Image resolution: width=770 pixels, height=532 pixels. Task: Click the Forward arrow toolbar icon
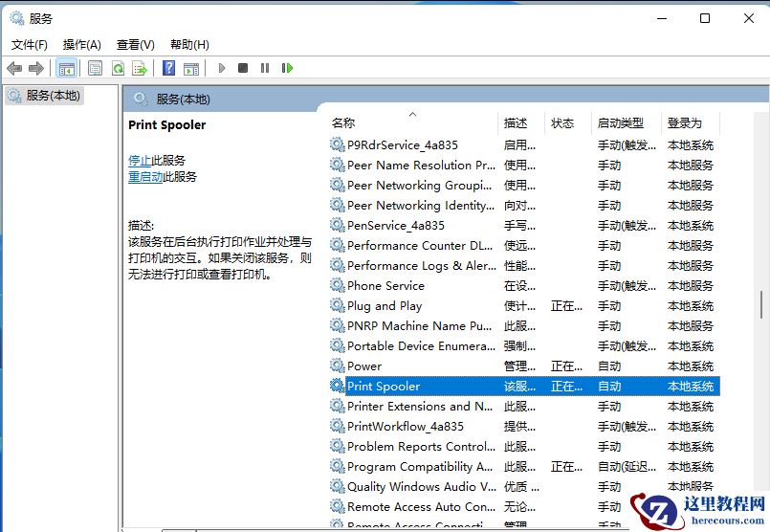36,68
